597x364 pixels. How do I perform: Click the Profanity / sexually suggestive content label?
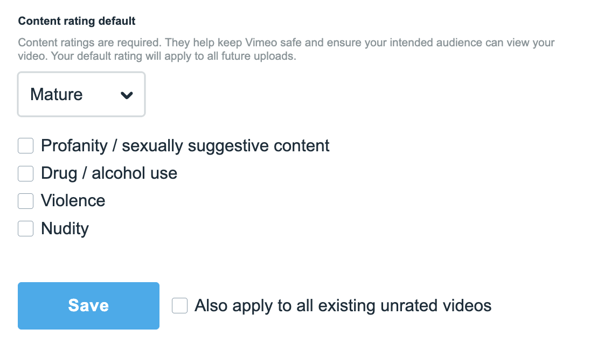coord(185,146)
